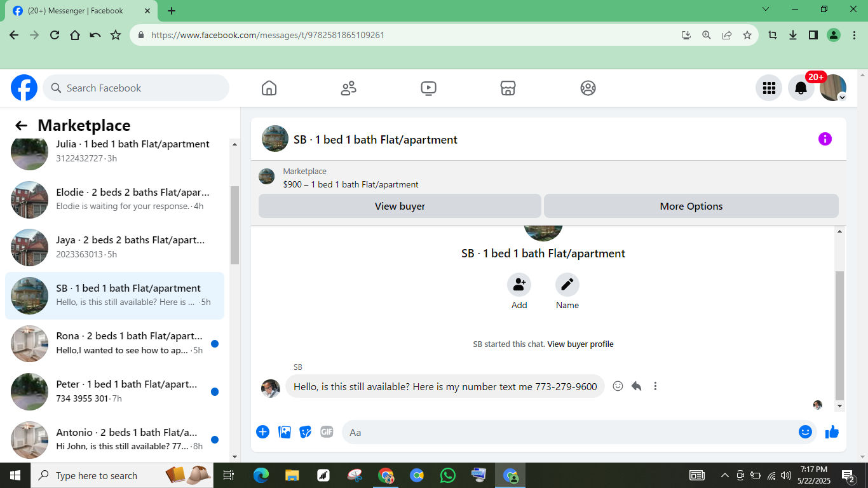Reload the page in browser toolbar
The image size is (868, 488).
(x=55, y=35)
